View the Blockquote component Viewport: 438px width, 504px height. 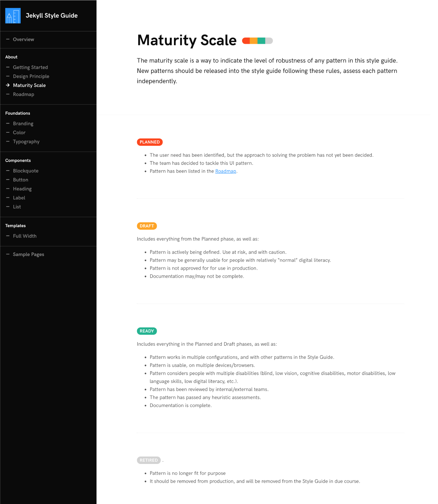26,171
